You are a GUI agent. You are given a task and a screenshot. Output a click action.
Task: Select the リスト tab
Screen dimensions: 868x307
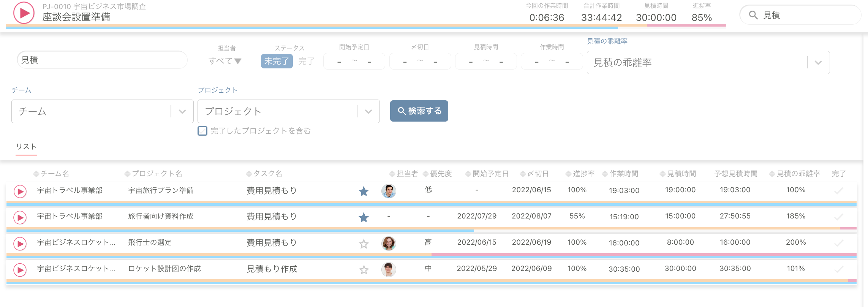26,147
